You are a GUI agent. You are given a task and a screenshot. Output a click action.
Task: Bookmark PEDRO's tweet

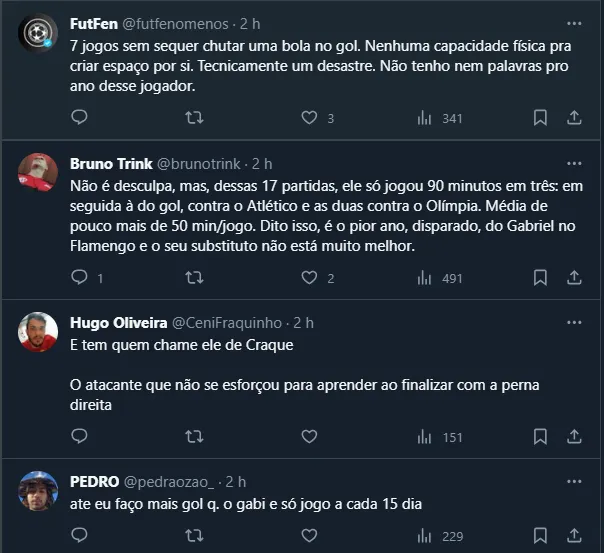click(540, 537)
